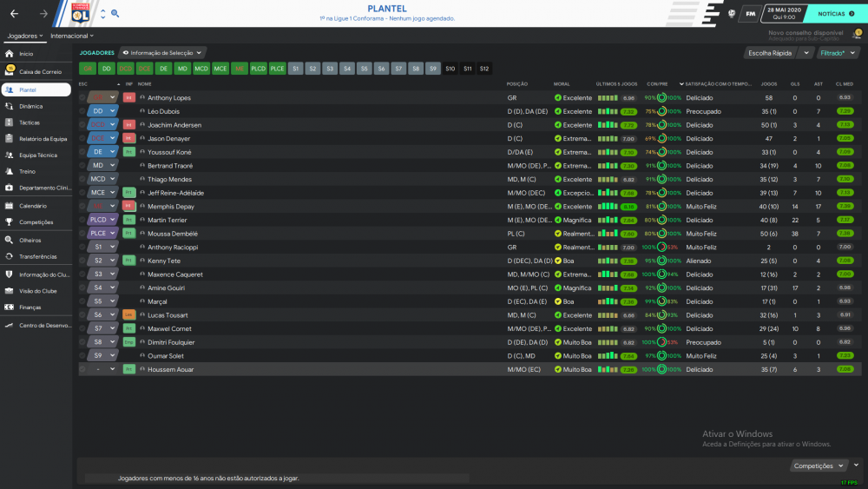Viewport: 868px width, 489px height.
Task: Open the search magnifier icon
Action: coord(115,13)
